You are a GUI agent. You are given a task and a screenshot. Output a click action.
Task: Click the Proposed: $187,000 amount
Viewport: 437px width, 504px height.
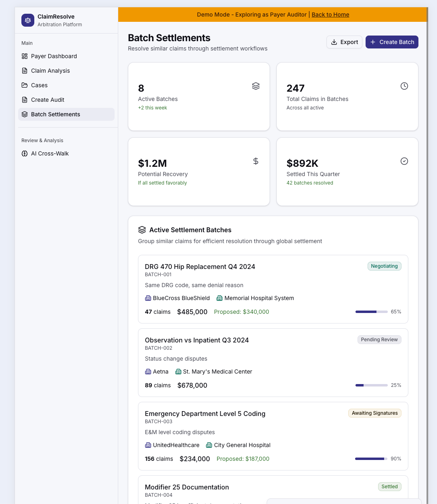coord(243,459)
